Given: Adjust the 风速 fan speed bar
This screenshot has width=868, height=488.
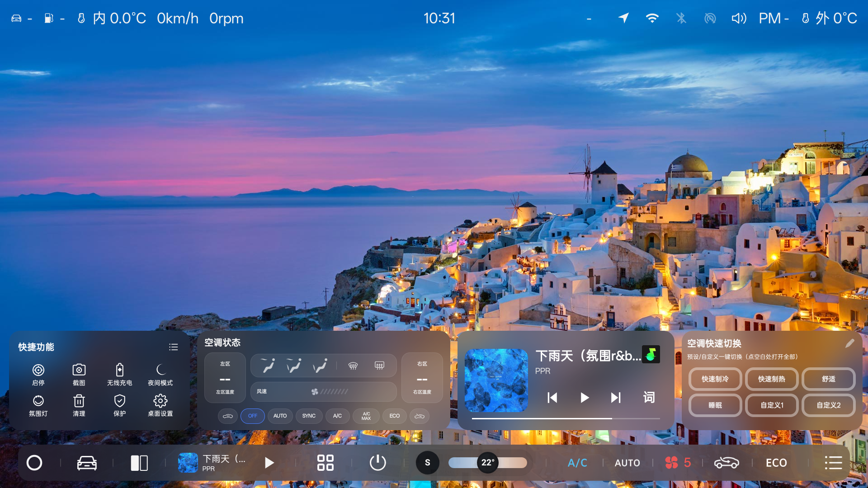Looking at the screenshot, I should [x=324, y=391].
